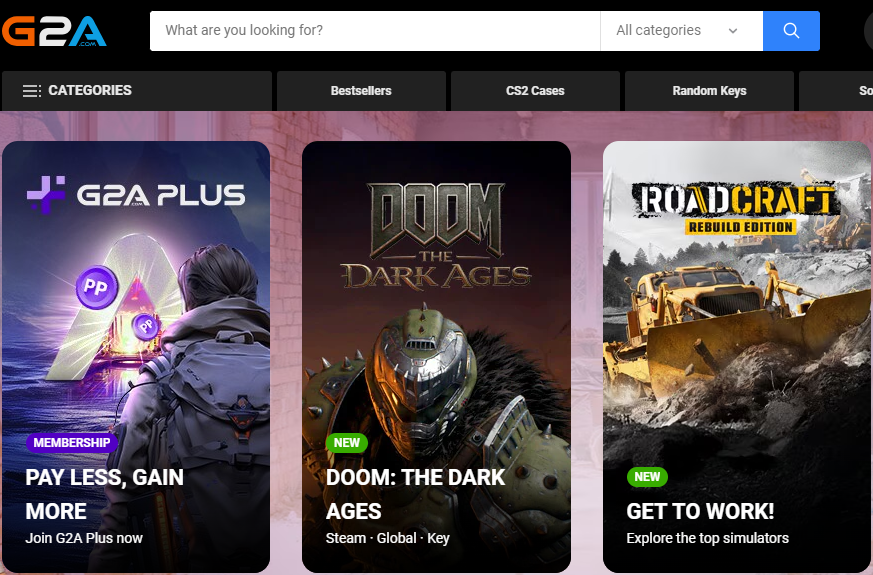Click the Join G2A Plus now link
The width and height of the screenshot is (873, 575).
(x=84, y=538)
